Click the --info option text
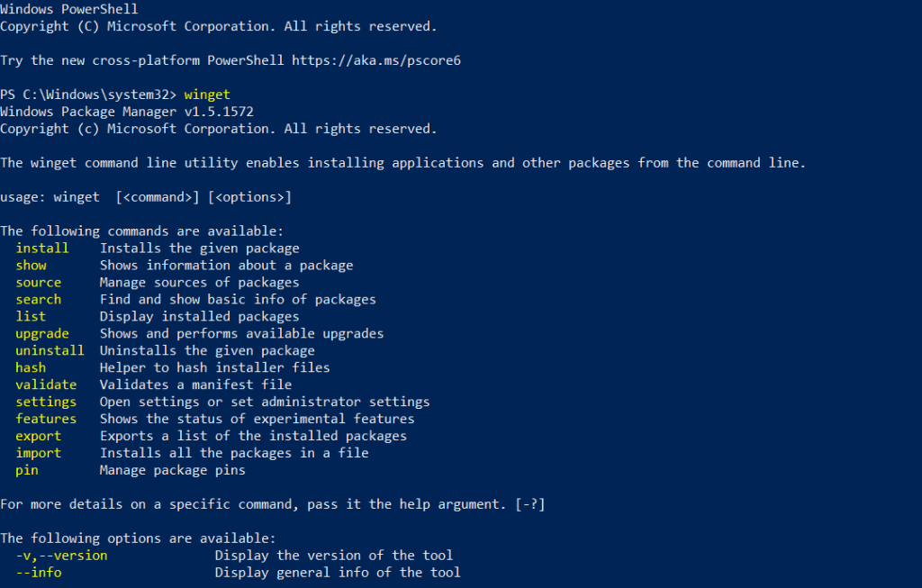 (x=38, y=573)
